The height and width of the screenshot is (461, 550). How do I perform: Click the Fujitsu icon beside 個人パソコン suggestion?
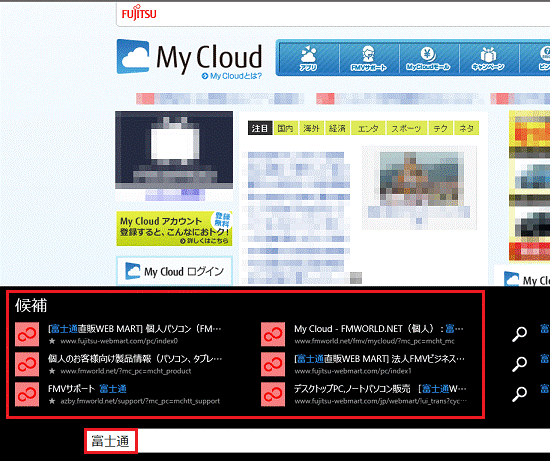(x=27, y=334)
